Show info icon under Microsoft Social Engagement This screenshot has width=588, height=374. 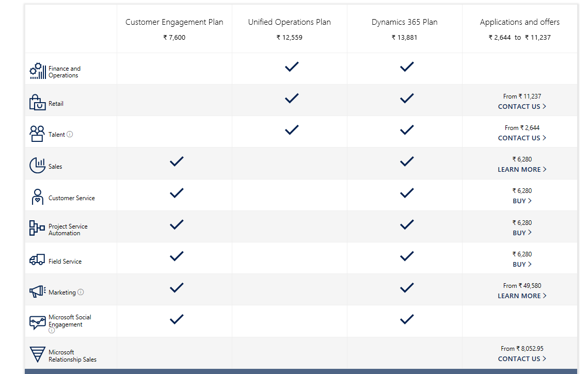52,331
